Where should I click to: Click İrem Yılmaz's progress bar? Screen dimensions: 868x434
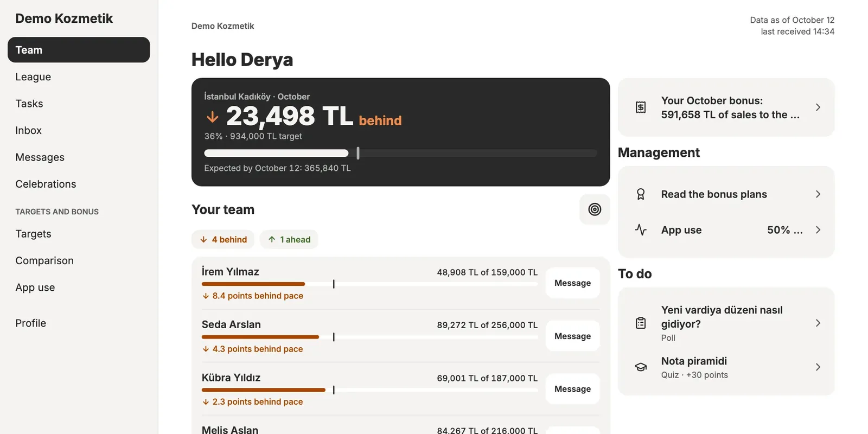click(x=369, y=284)
